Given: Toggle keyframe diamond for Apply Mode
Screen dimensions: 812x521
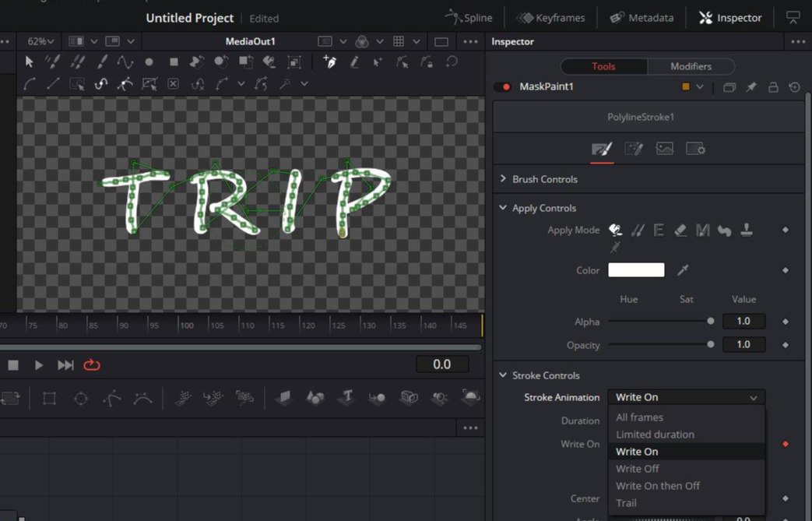Looking at the screenshot, I should 786,230.
